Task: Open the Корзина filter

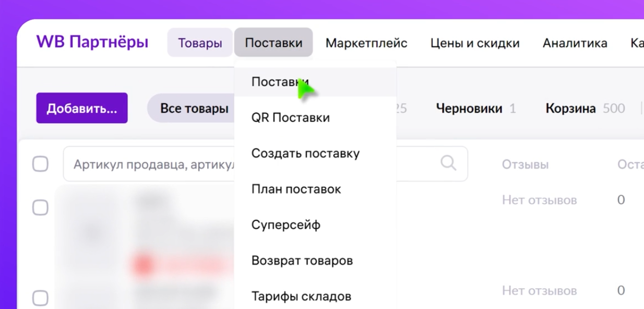Action: click(586, 109)
